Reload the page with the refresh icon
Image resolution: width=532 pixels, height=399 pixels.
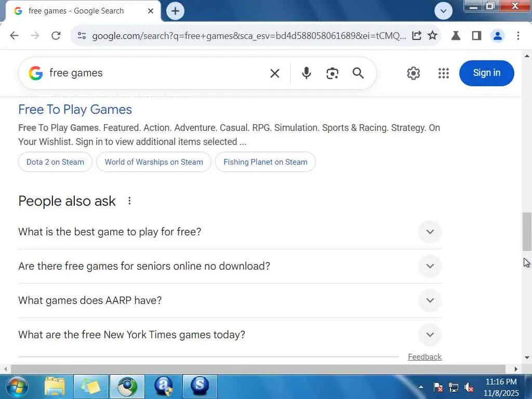pyautogui.click(x=56, y=36)
